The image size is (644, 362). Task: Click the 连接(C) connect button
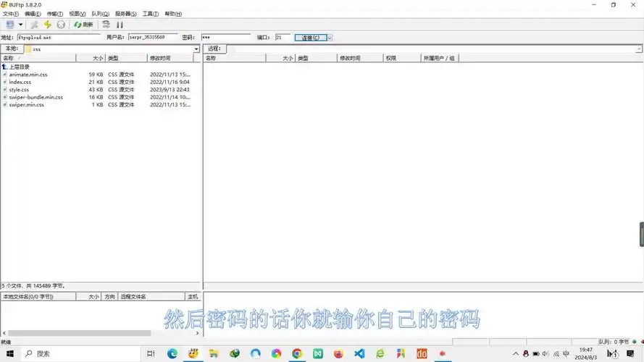(x=311, y=37)
